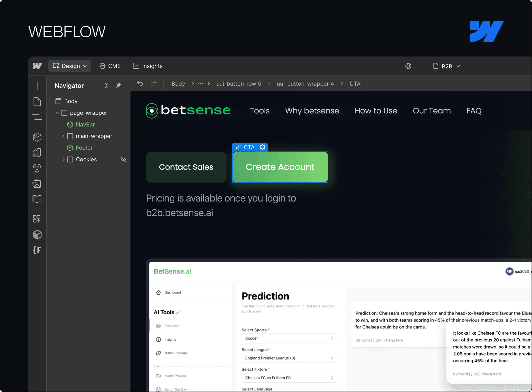The image size is (532, 392).
Task: Open the Select League combo box
Action: pyautogui.click(x=289, y=358)
